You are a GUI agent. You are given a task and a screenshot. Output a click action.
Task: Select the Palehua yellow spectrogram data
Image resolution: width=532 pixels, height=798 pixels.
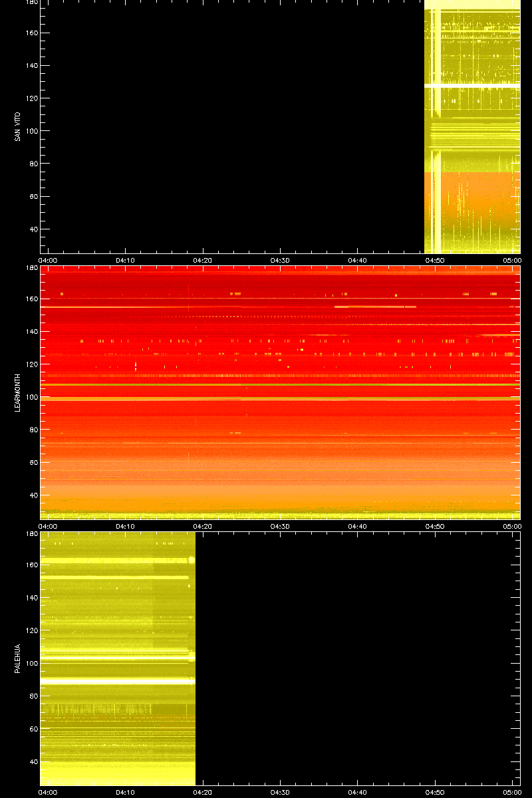pos(118,658)
